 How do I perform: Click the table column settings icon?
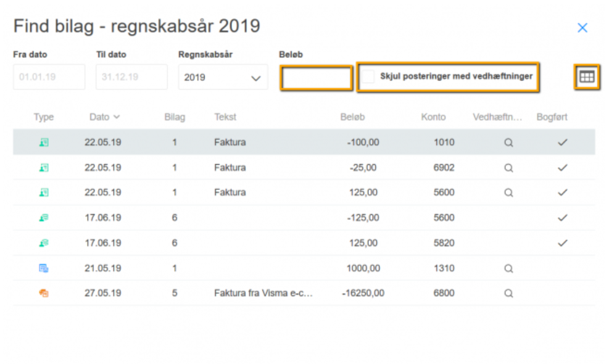(x=587, y=77)
